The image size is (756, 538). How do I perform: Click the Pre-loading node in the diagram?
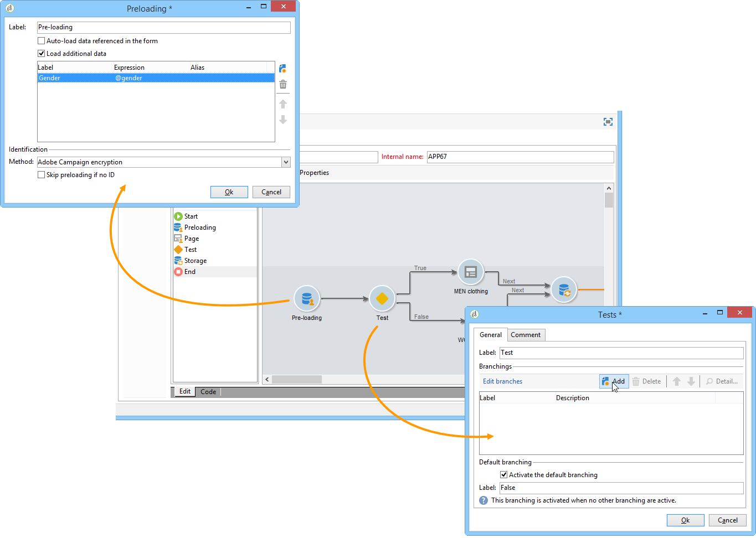307,299
